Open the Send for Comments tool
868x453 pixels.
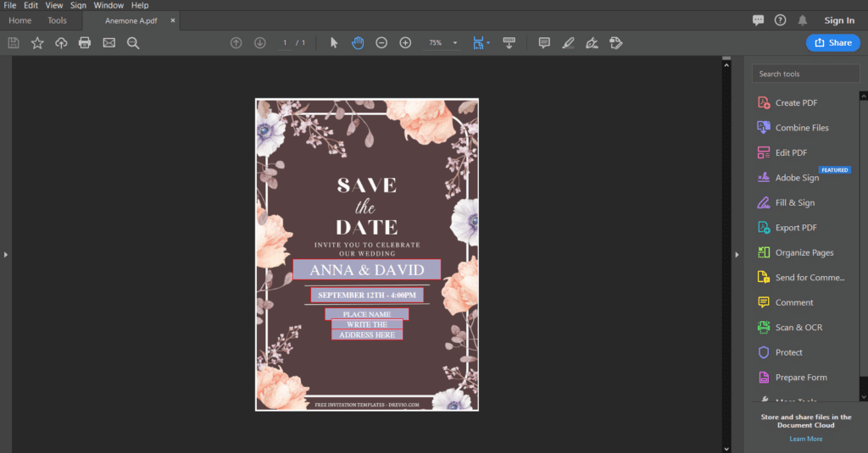[x=810, y=277]
